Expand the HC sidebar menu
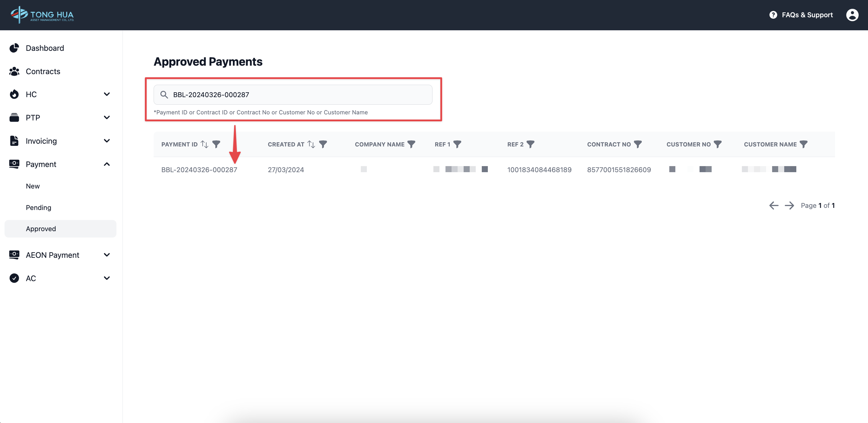 tap(107, 94)
